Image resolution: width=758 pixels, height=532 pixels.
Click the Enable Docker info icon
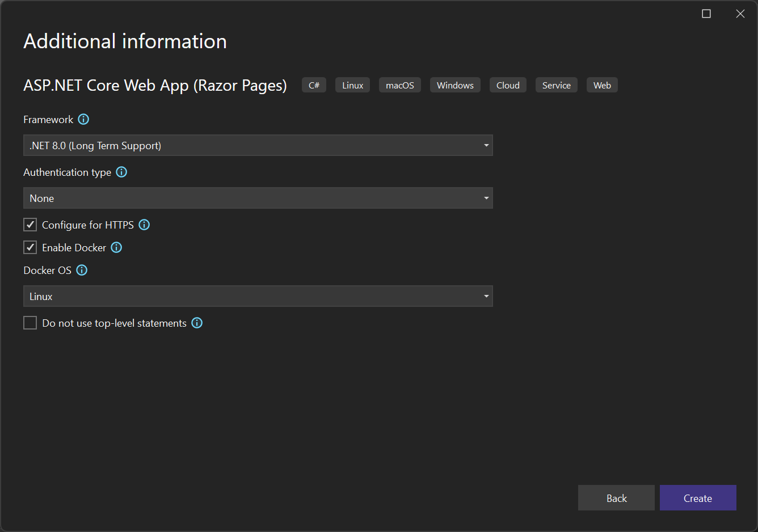(116, 247)
